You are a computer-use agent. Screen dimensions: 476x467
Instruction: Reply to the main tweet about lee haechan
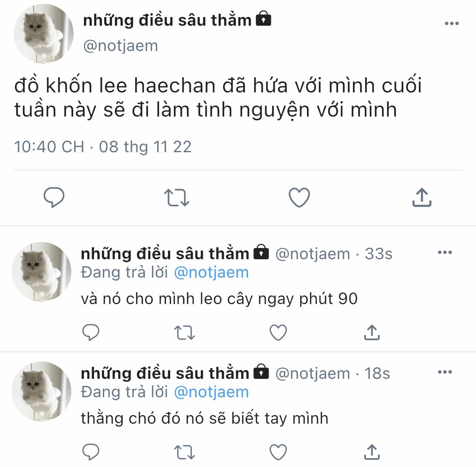54,197
